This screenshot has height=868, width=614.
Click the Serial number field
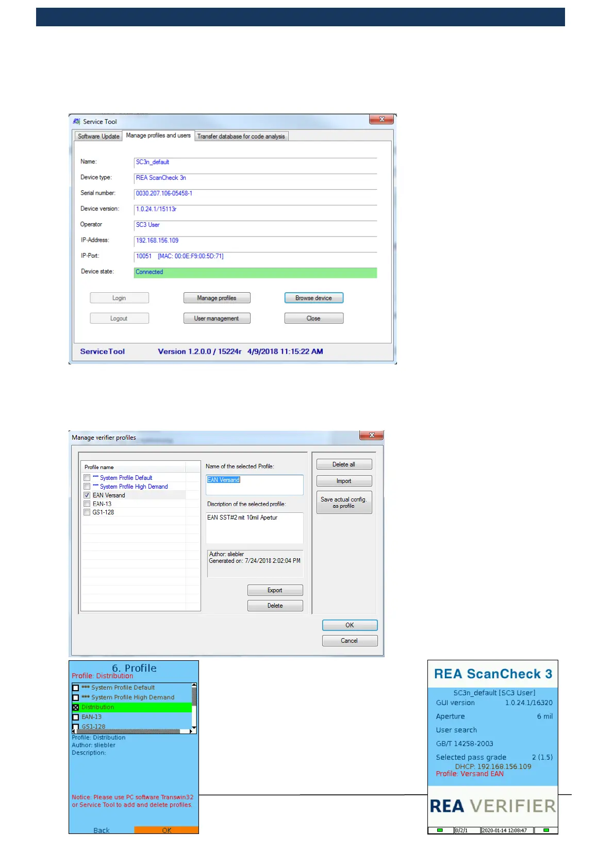255,194
